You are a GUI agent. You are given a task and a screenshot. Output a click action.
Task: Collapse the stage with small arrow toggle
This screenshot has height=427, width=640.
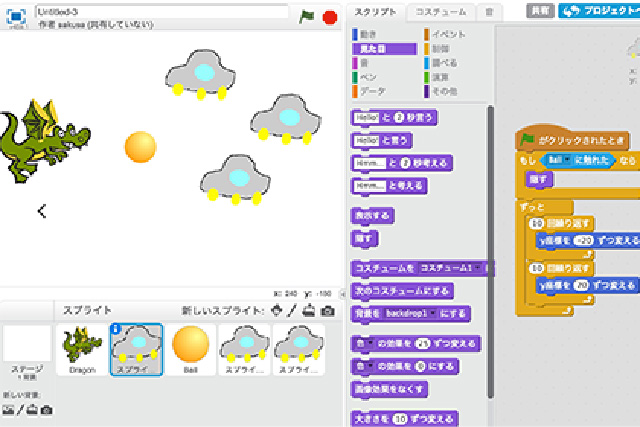(343, 294)
